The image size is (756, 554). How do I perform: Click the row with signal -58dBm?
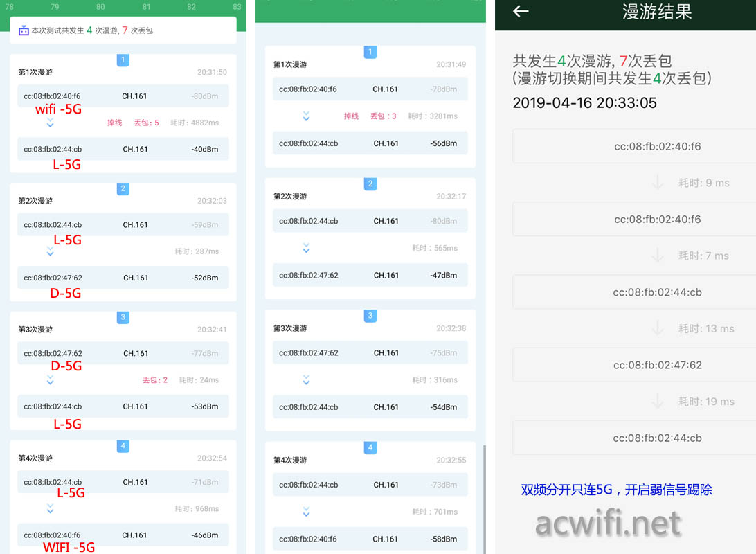tap(370, 539)
